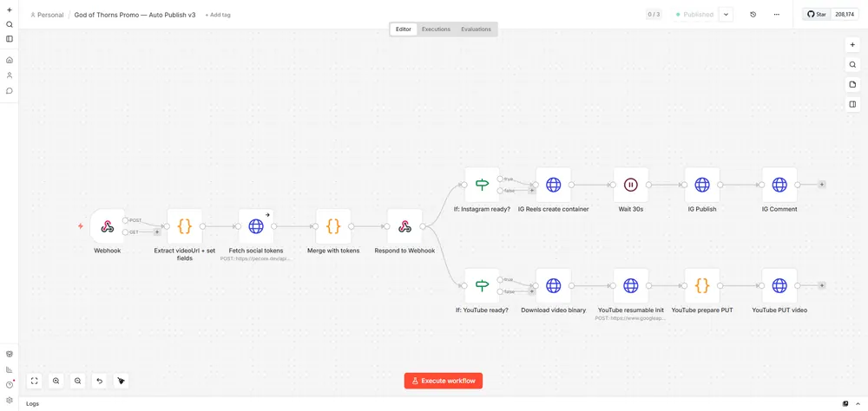The width and height of the screenshot is (868, 411).
Task: Zoom out of the canvas
Action: [78, 381]
